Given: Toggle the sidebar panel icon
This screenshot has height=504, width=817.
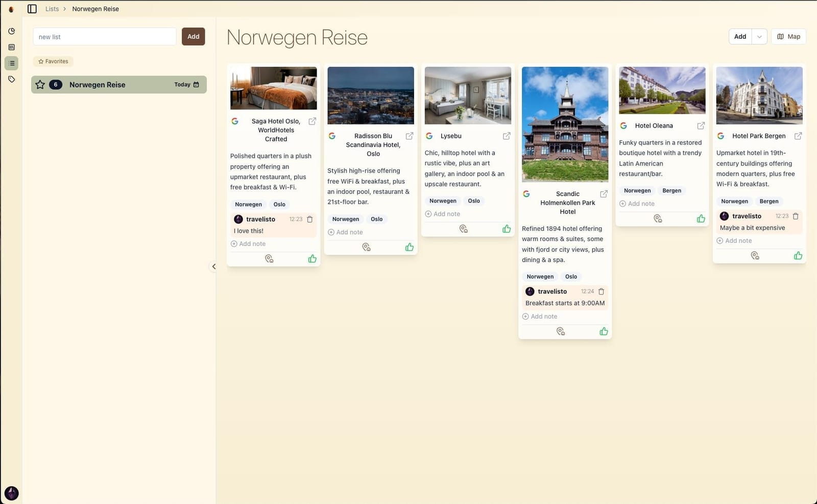Looking at the screenshot, I should coord(32,9).
